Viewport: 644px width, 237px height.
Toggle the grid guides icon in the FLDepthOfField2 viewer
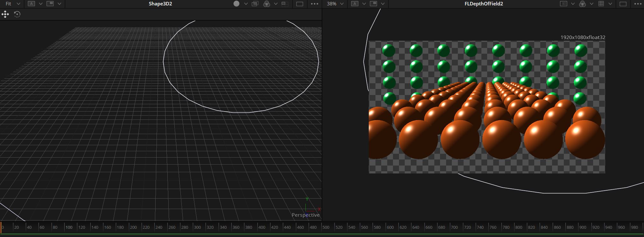tap(601, 4)
